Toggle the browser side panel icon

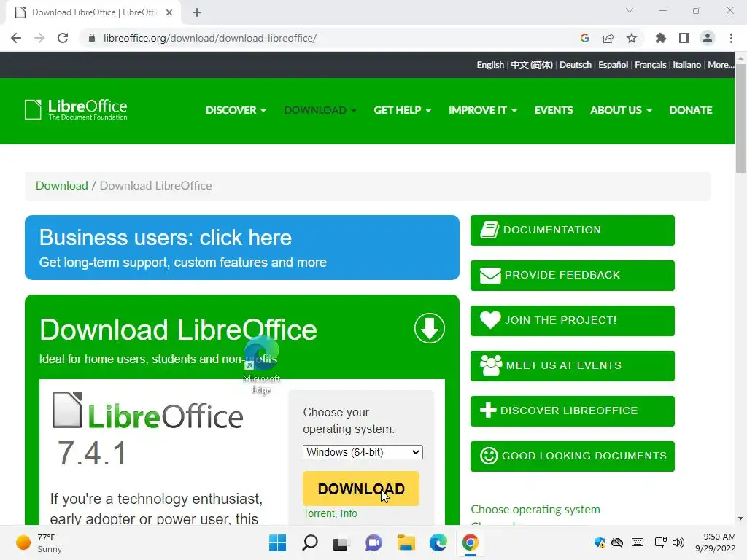click(x=684, y=38)
